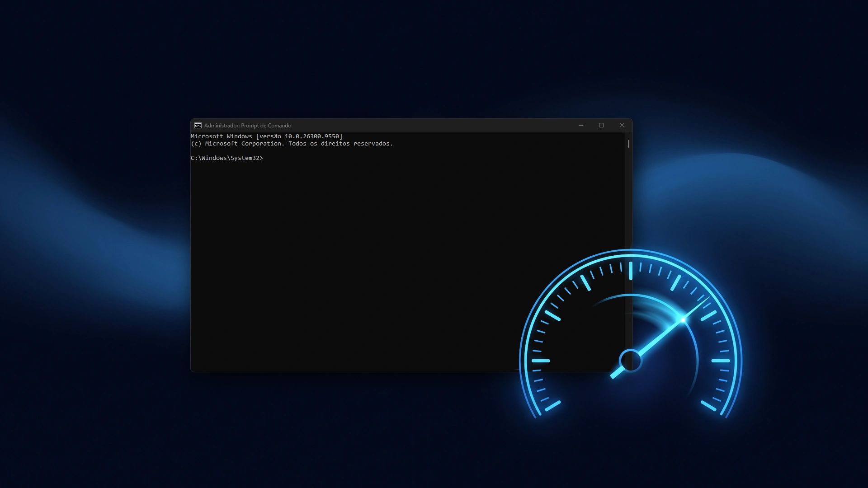The height and width of the screenshot is (488, 868).
Task: Click the vertical scrollbar thumb in the console
Action: coord(628,144)
